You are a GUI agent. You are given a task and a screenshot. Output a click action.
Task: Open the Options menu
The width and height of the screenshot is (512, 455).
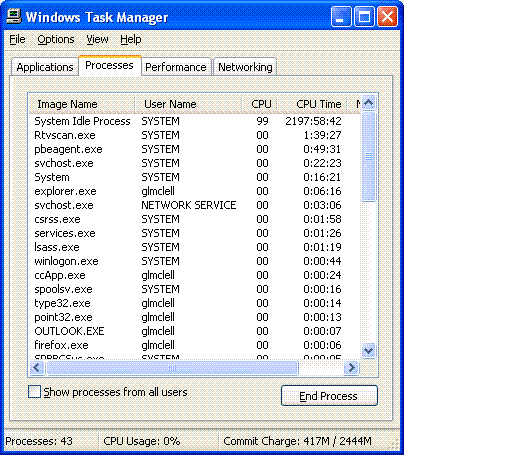coord(56,39)
